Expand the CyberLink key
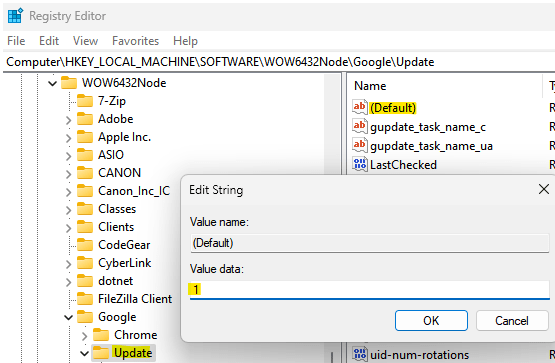Image resolution: width=555 pixels, height=363 pixels. [x=68, y=264]
